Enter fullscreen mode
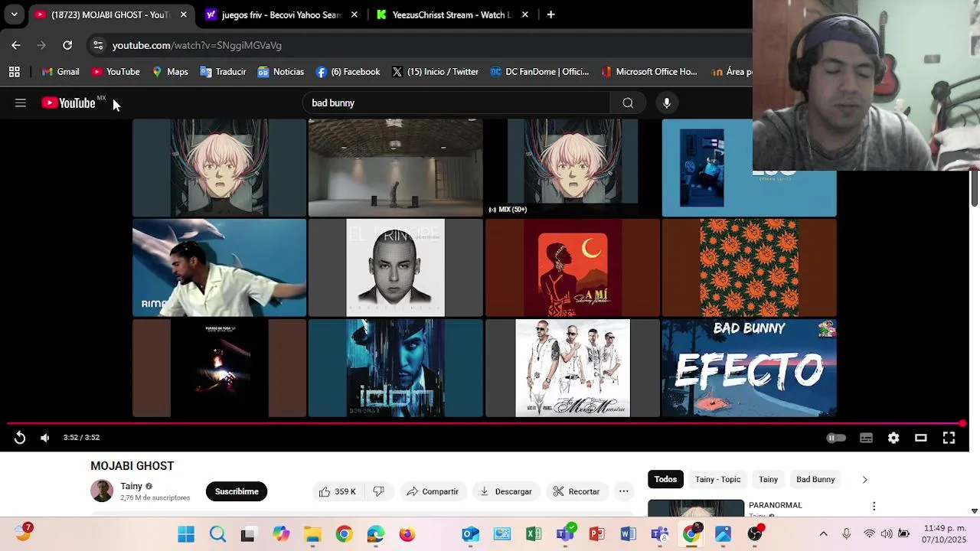Viewport: 980px width, 551px height. (x=949, y=438)
